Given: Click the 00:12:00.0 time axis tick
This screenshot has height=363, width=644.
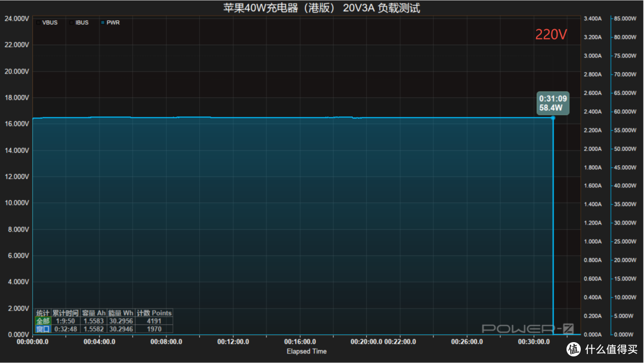Looking at the screenshot, I should click(x=233, y=342).
